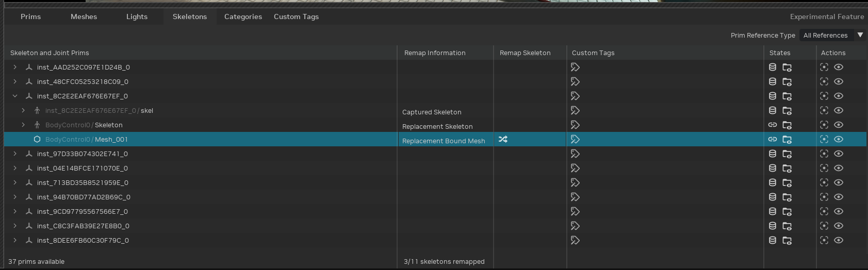This screenshot has height=270, width=868.
Task: Click custom tag icon on Mesh_001 row
Action: (x=575, y=139)
